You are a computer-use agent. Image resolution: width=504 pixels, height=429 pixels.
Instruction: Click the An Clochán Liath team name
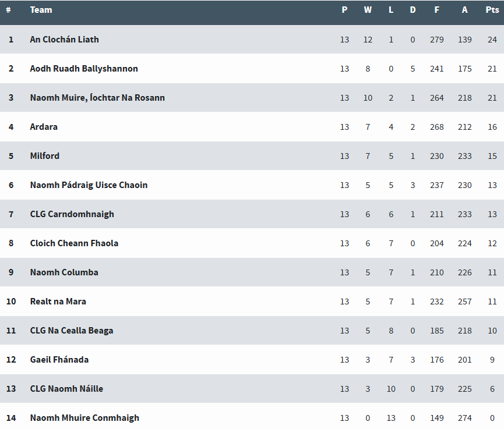(64, 40)
